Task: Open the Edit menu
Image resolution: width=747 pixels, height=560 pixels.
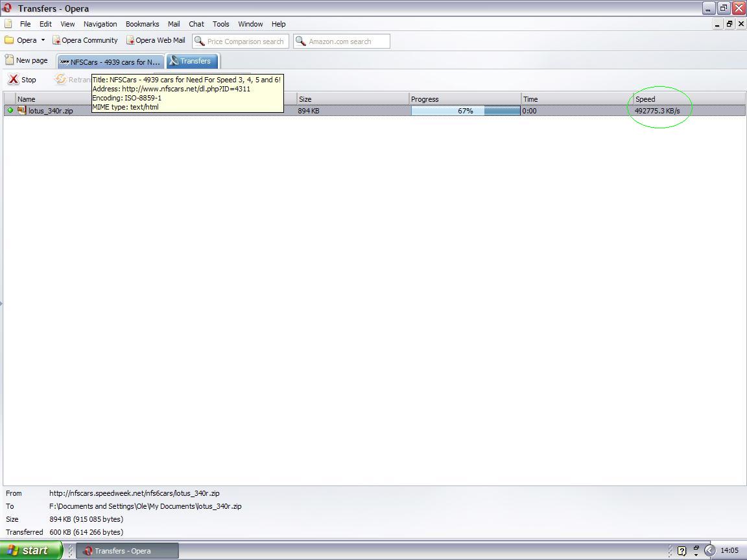Action: point(45,24)
